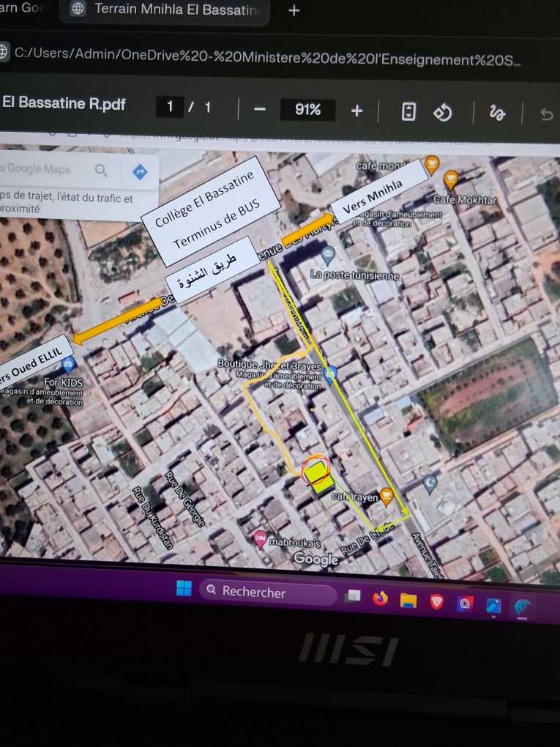Viewport: 560px width, 747px height.
Task: Click the mosque crescent pin on map
Action: click(x=430, y=483)
